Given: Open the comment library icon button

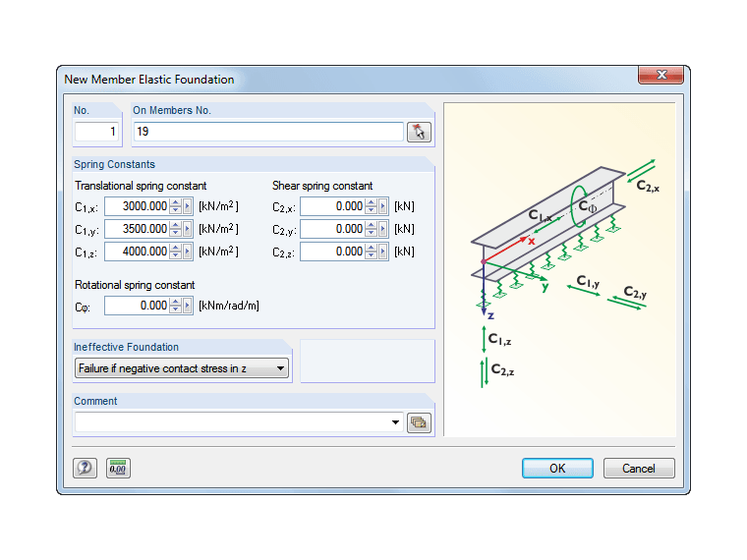Looking at the screenshot, I should pos(419,422).
